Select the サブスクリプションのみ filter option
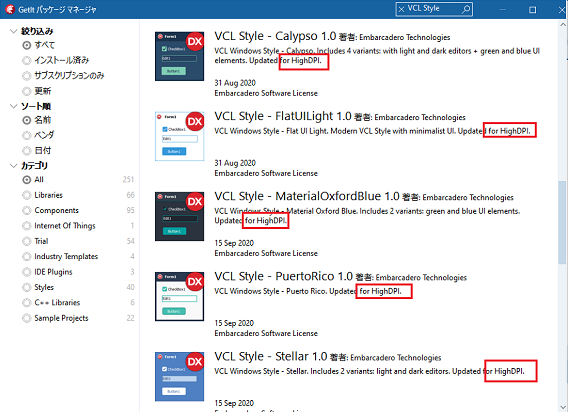Image resolution: width=568 pixels, height=412 pixels. (26, 76)
